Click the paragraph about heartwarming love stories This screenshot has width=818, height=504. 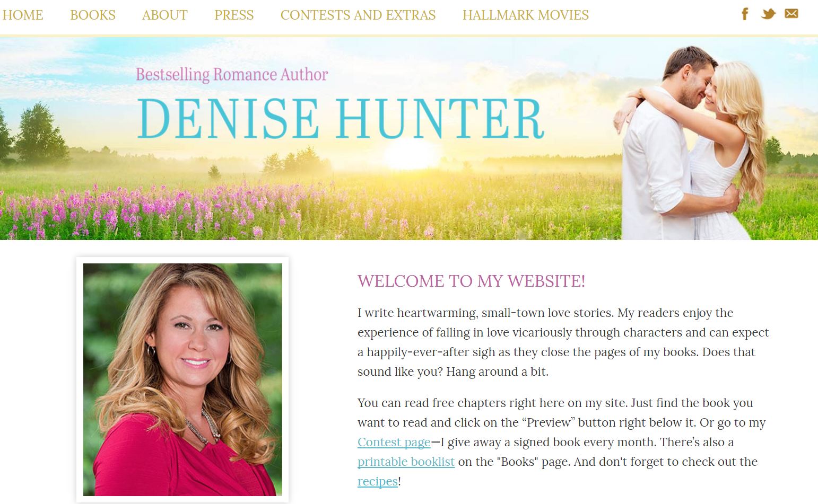click(x=563, y=342)
